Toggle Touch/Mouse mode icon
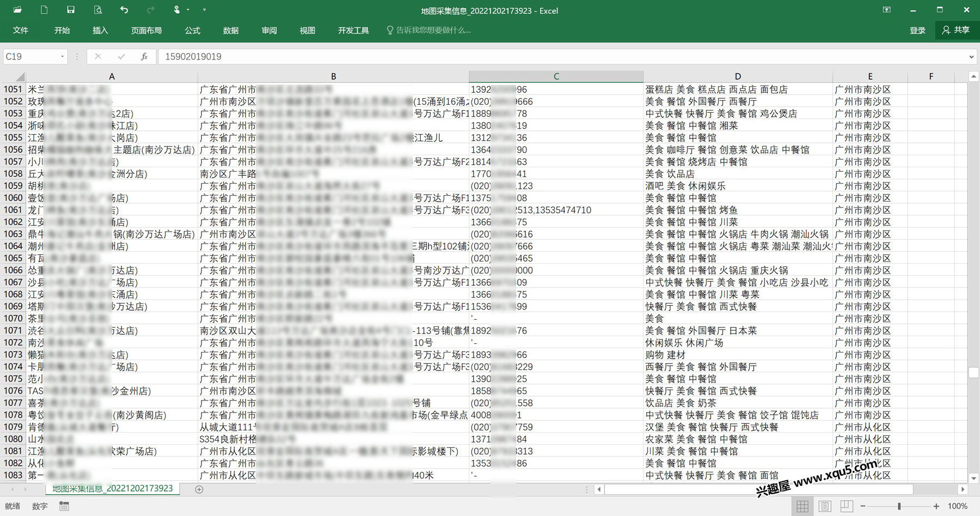This screenshot has width=980, height=516. click(177, 10)
